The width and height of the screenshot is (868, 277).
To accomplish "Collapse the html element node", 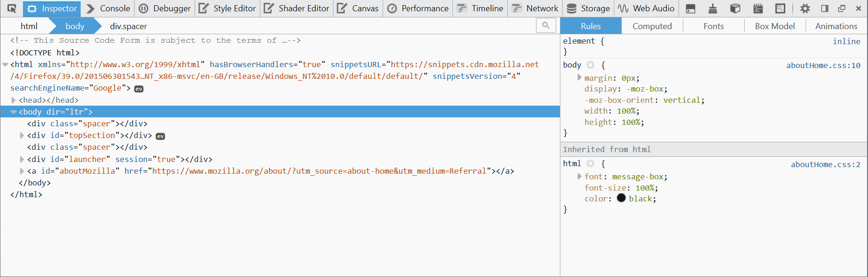I will pyautogui.click(x=5, y=65).
